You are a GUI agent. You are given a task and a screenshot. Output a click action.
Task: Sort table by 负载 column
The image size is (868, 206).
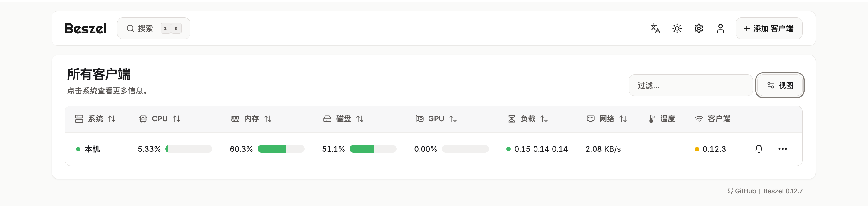tap(528, 119)
